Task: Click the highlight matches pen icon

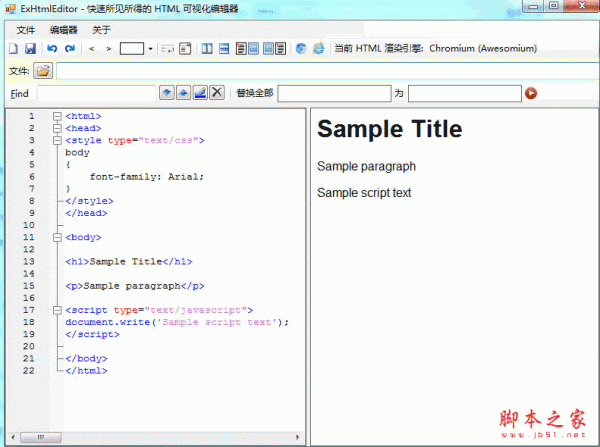Action: (x=200, y=93)
